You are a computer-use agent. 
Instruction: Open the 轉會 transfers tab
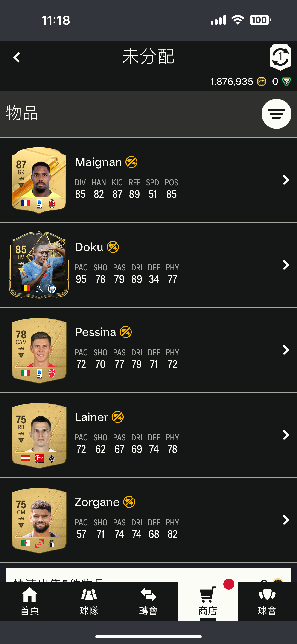tap(148, 601)
